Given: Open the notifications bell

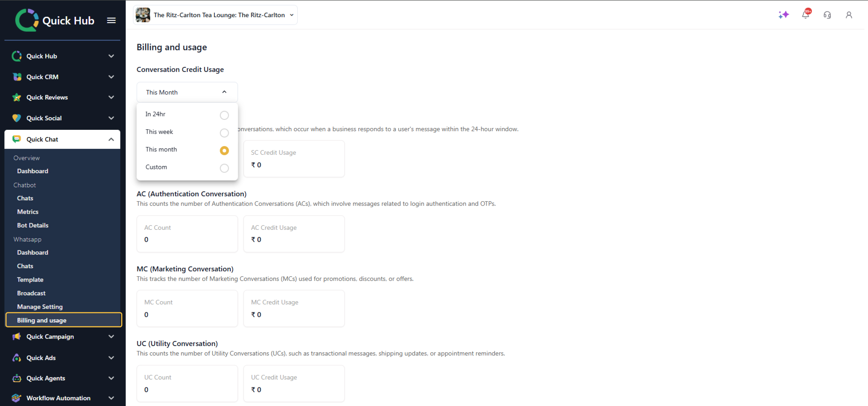Looking at the screenshot, I should click(x=805, y=15).
